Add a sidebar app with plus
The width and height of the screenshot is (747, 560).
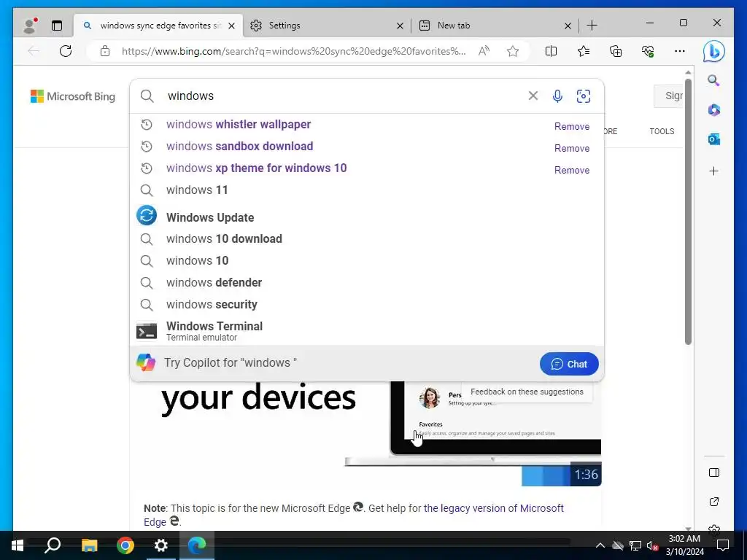tap(713, 171)
